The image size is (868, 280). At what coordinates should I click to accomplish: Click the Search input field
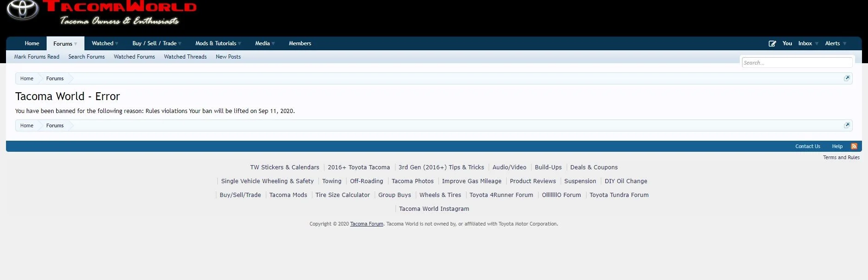coord(796,63)
